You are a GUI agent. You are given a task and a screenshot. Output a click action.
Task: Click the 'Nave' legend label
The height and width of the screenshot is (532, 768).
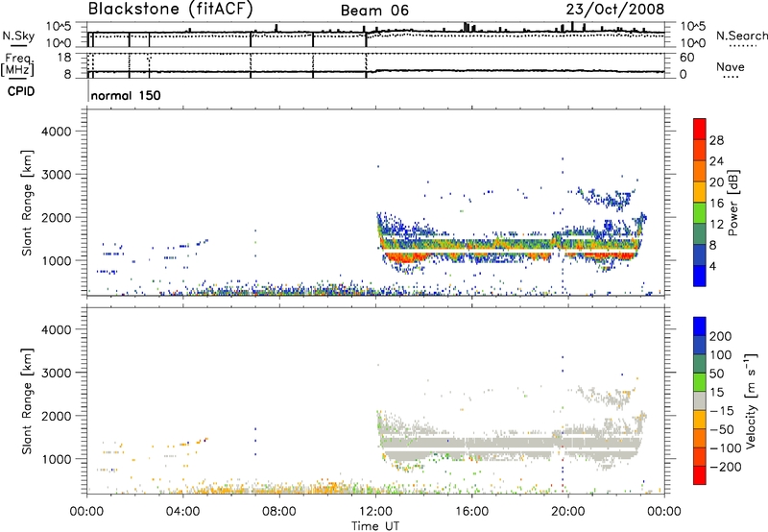tap(731, 66)
